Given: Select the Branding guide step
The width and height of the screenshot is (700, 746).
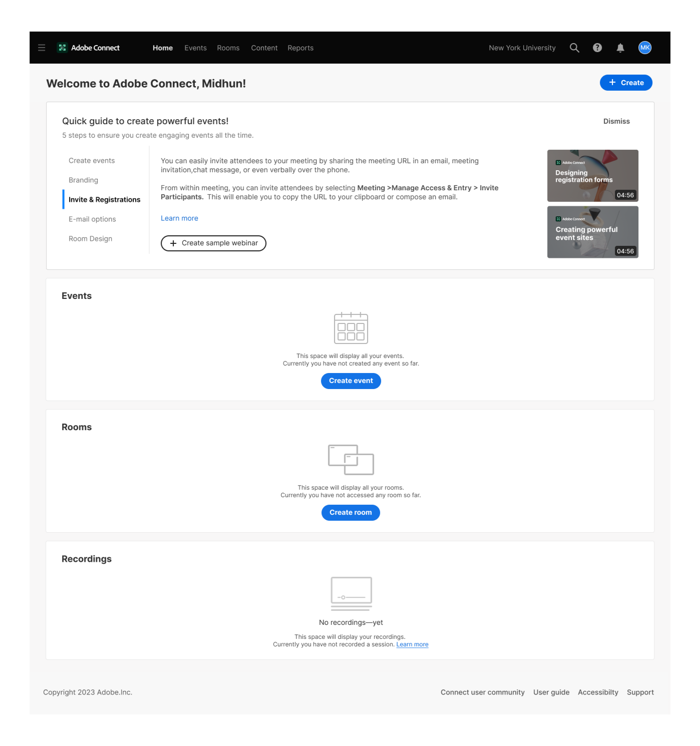Looking at the screenshot, I should (x=83, y=180).
